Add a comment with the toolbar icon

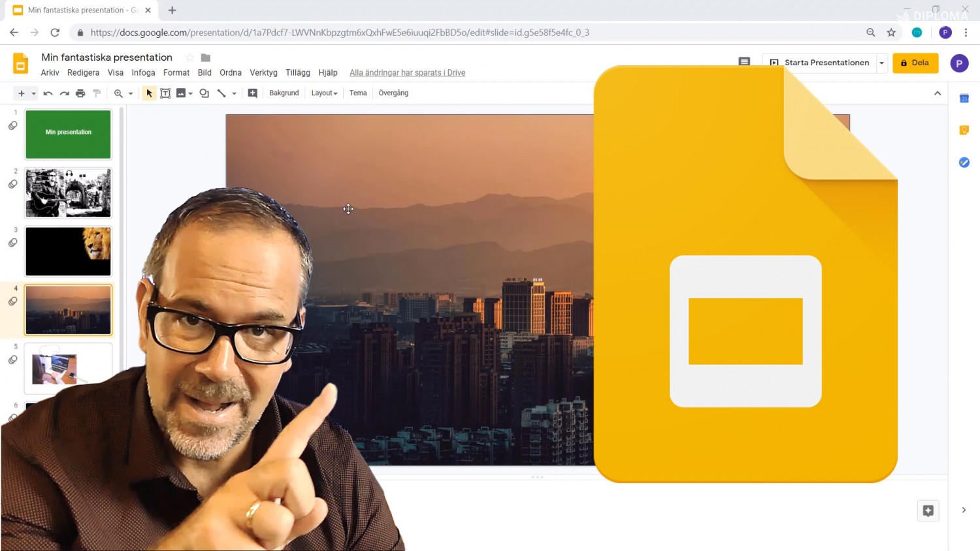tap(253, 93)
